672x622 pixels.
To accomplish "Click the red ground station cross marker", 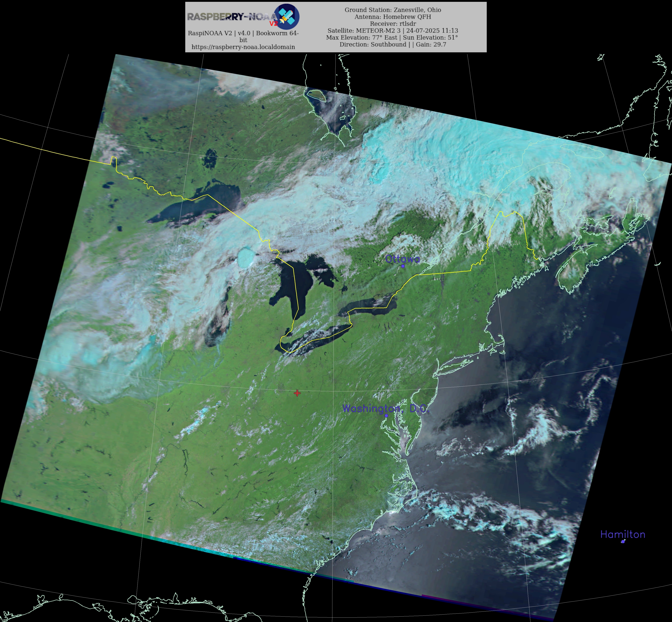I will coord(297,393).
